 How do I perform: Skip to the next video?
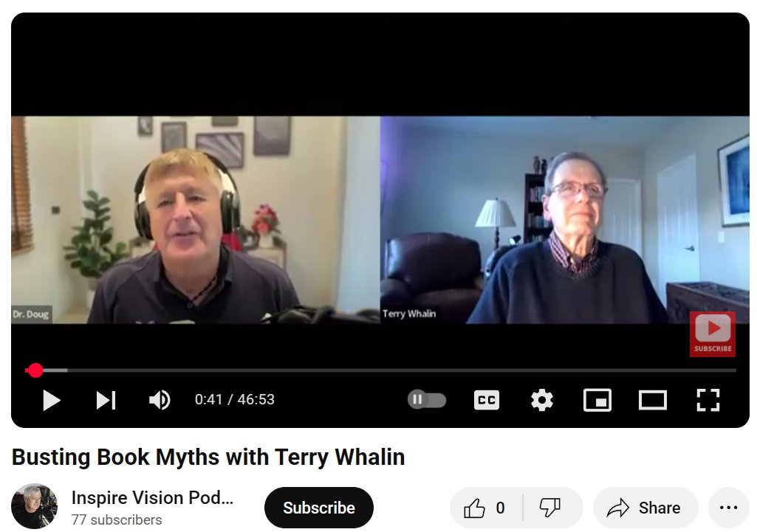(x=106, y=400)
